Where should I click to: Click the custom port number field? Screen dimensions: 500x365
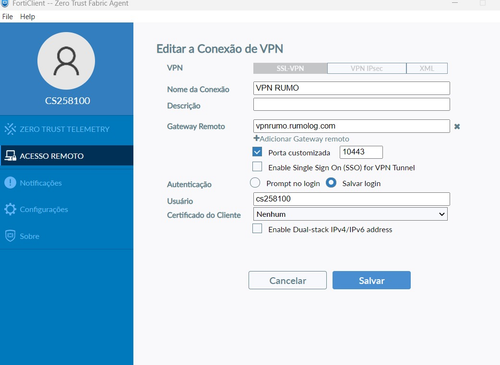click(x=361, y=152)
